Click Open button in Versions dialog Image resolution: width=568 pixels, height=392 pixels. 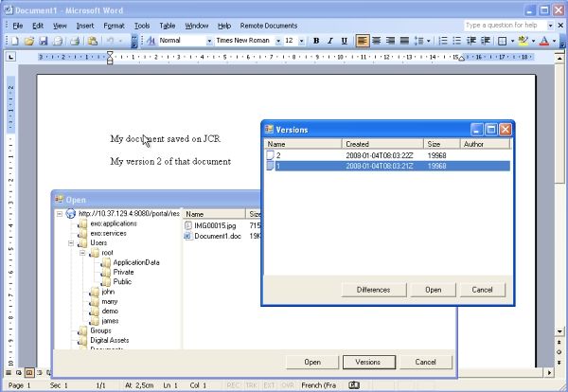coord(434,290)
